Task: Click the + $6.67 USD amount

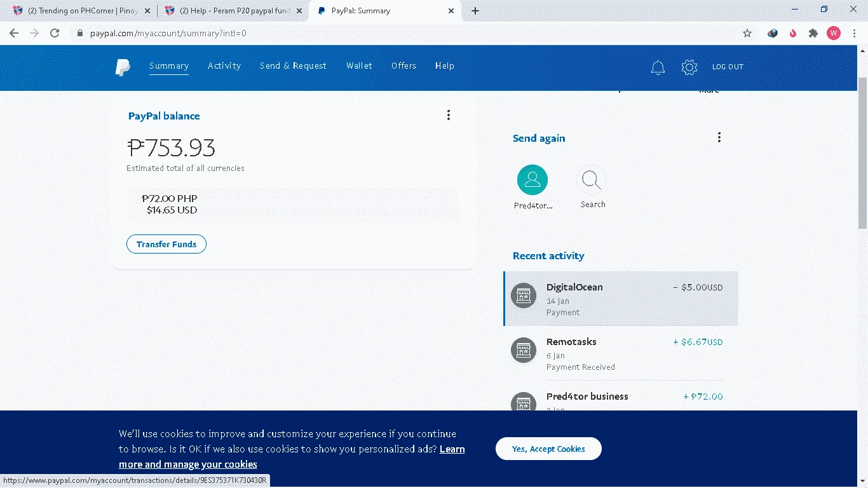Action: pos(698,342)
